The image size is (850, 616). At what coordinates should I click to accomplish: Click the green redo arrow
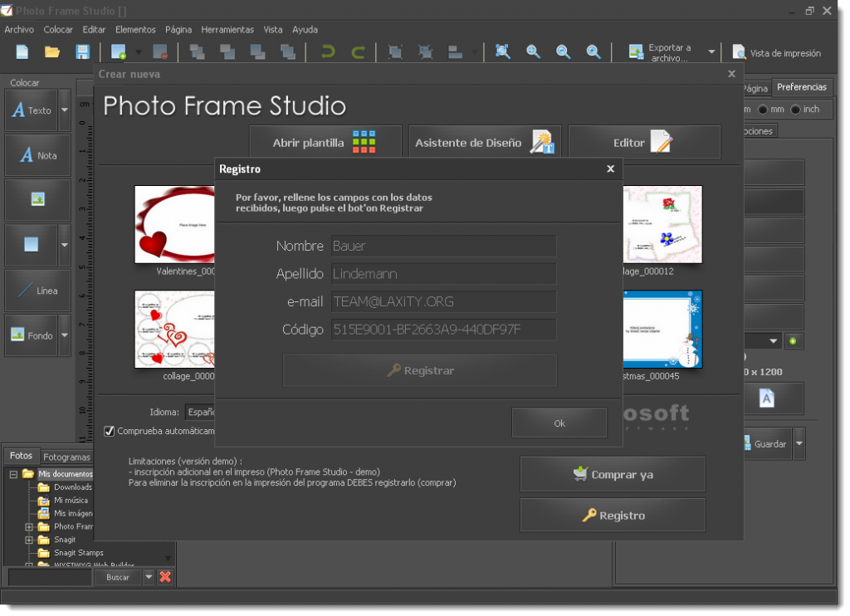pos(359,52)
